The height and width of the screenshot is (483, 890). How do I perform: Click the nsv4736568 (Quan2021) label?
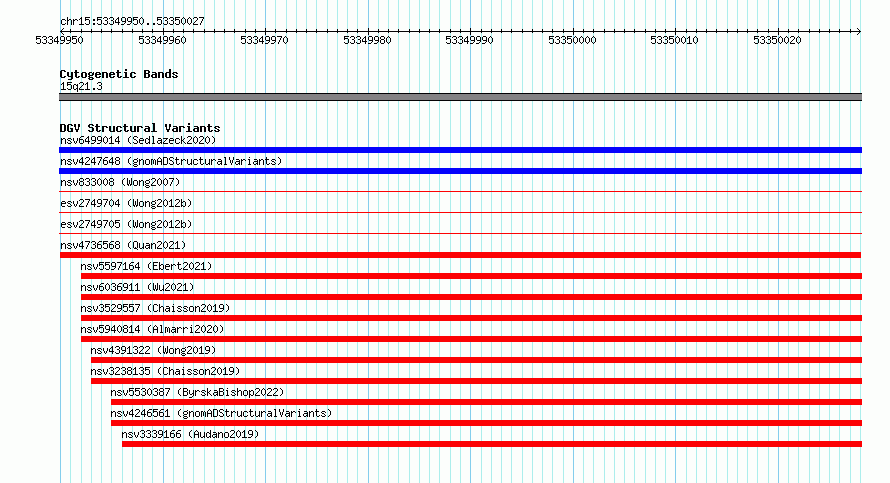pos(123,245)
